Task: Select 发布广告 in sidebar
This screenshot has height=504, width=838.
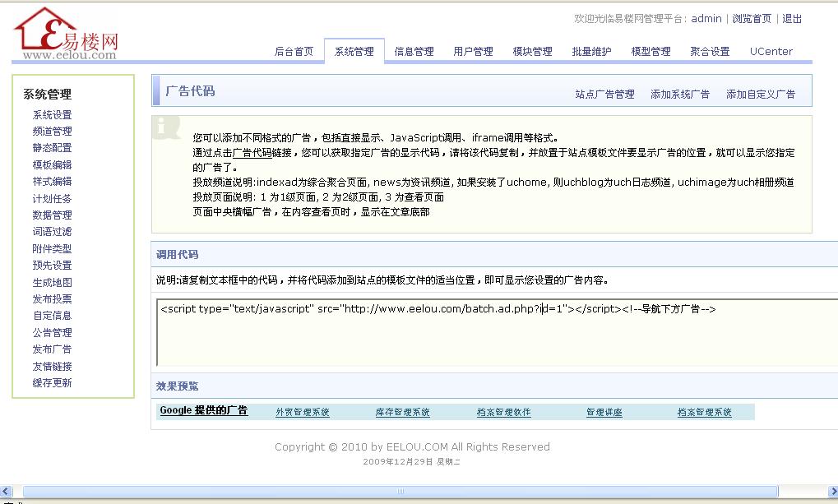Action: 52,349
